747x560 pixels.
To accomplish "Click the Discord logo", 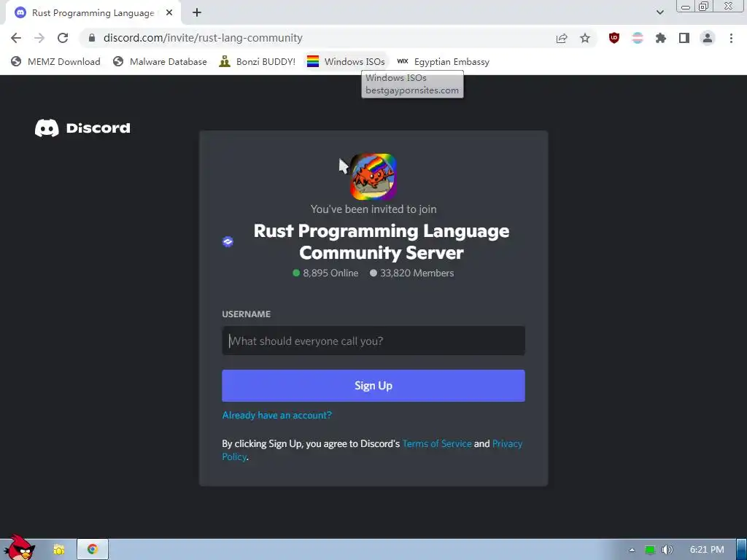I will tap(82, 128).
